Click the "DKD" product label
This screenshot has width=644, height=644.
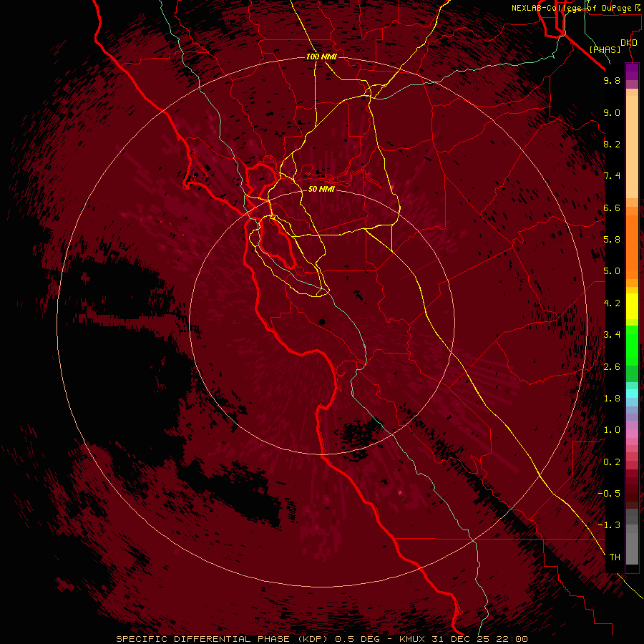coord(629,42)
